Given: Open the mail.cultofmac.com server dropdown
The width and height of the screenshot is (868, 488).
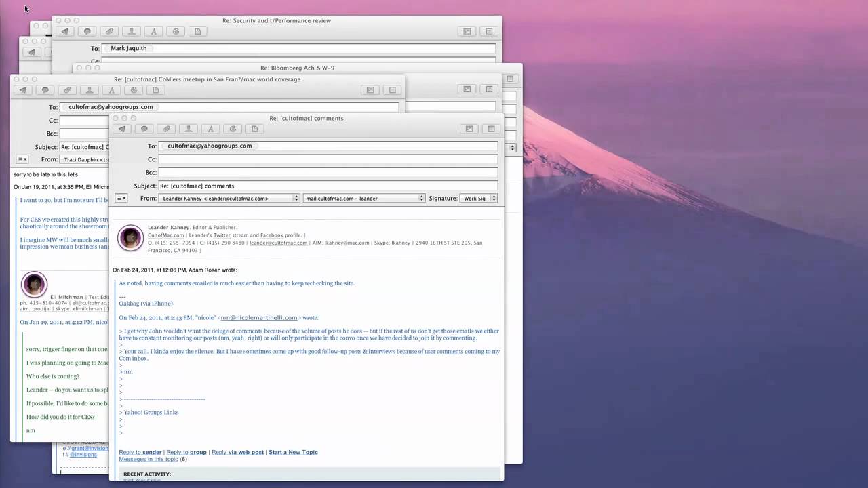Looking at the screenshot, I should coord(363,199).
